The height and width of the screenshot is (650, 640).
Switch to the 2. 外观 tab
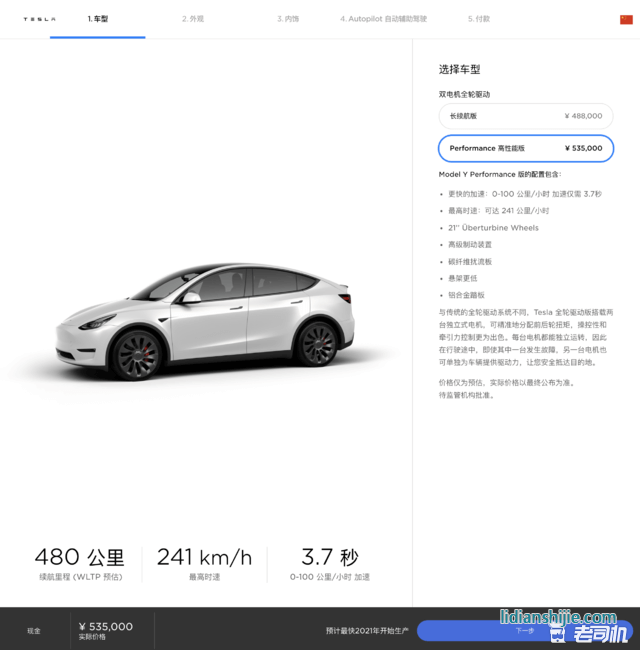point(193,19)
